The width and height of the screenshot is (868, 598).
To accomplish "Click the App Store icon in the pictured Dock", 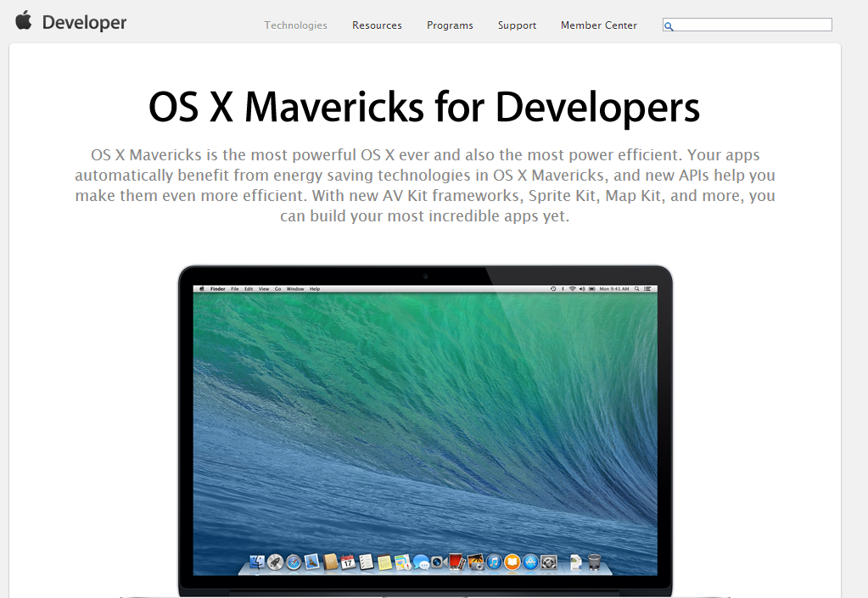I will [531, 562].
